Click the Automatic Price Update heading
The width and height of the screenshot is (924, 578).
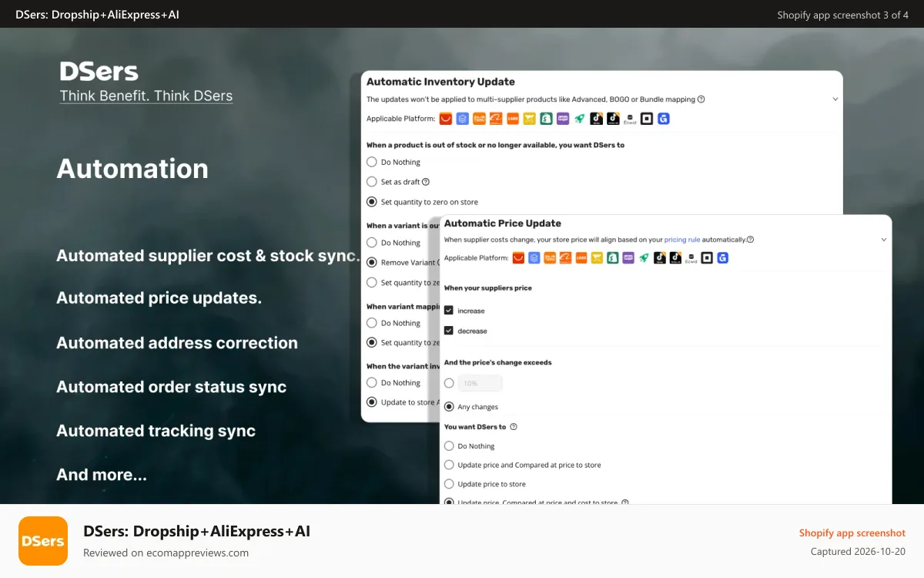point(503,223)
